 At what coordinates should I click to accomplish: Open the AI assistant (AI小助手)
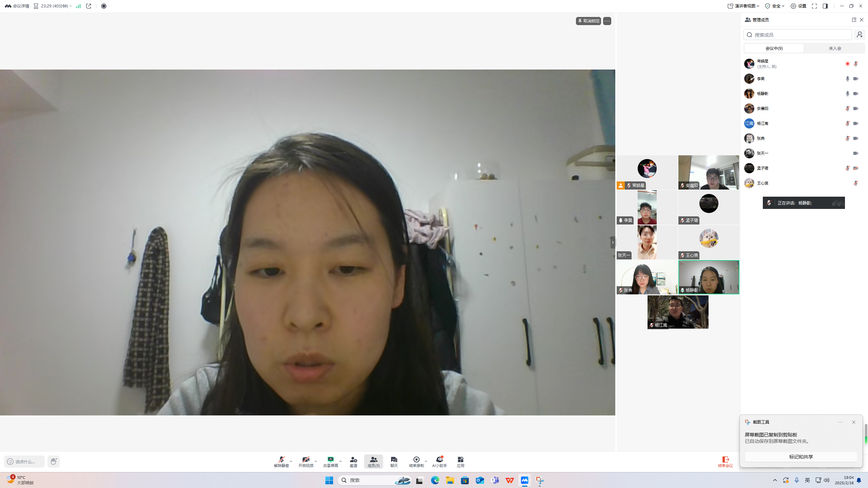click(x=439, y=461)
